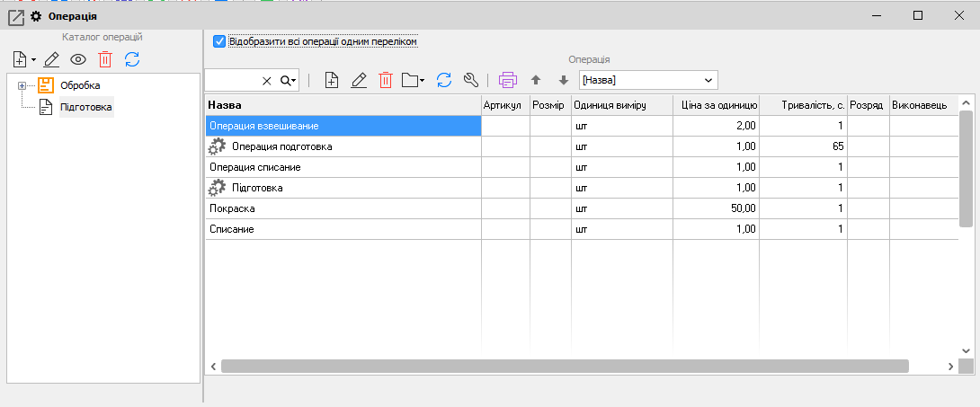Click the search input field
This screenshot has height=407, width=980.
[x=232, y=80]
